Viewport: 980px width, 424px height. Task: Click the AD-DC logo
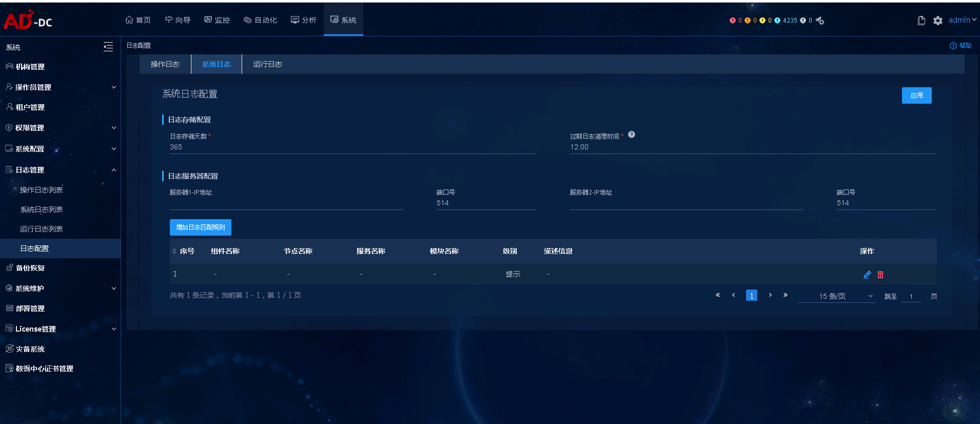click(28, 20)
